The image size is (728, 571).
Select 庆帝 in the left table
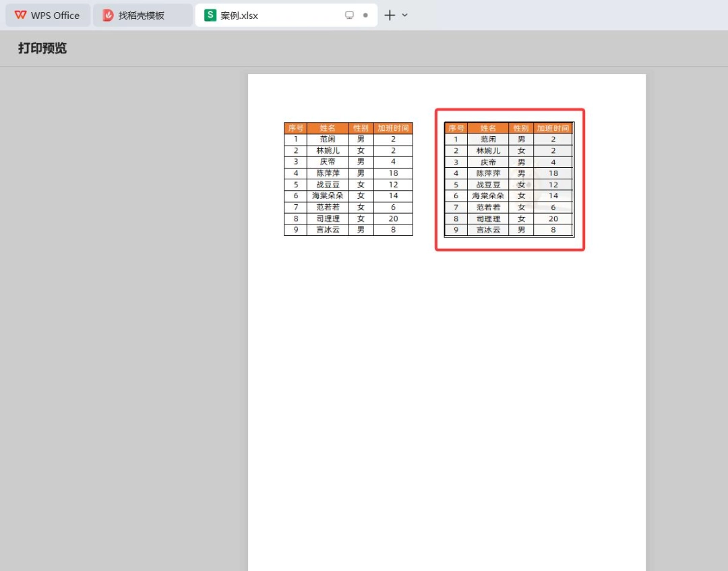click(328, 162)
